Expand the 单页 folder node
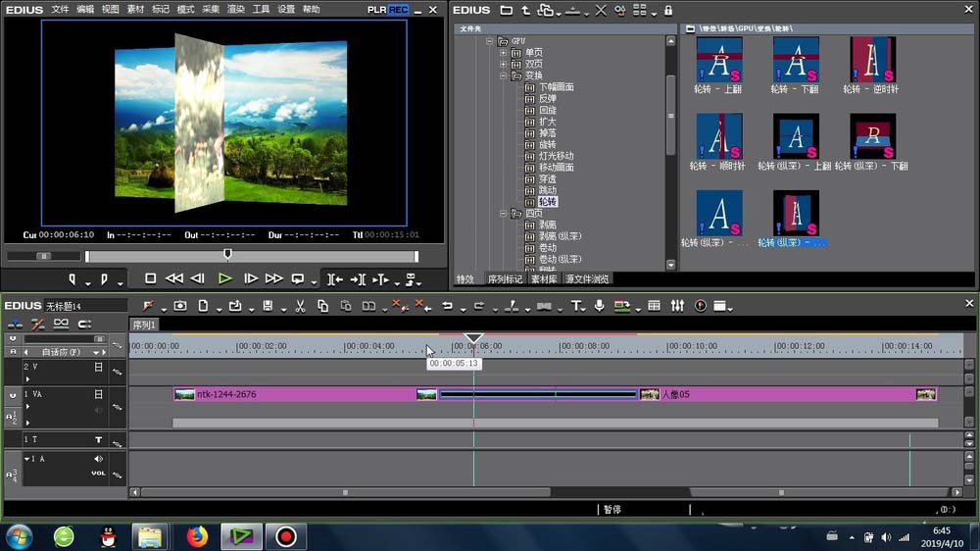This screenshot has width=980, height=551. pos(504,53)
